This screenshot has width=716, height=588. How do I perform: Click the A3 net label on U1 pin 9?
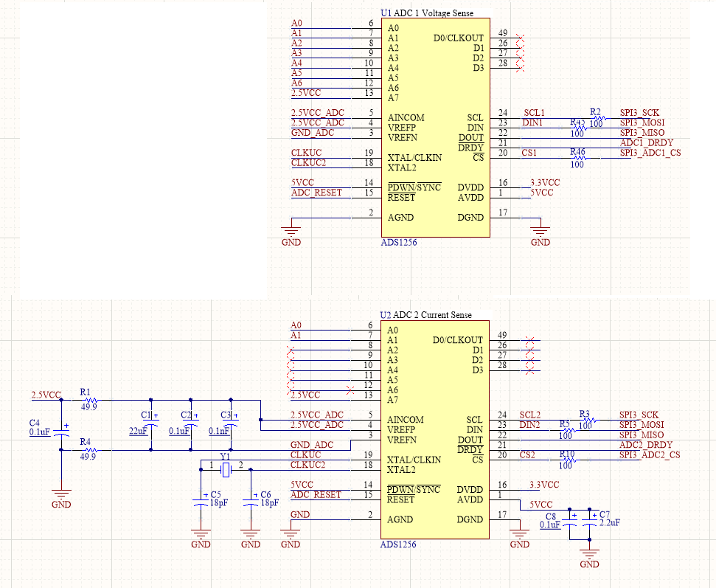(x=297, y=53)
